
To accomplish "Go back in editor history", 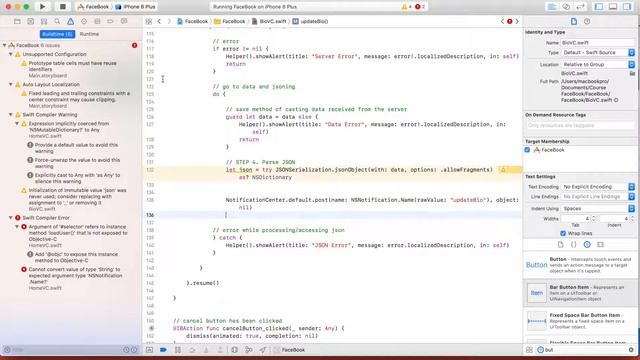I will pyautogui.click(x=159, y=21).
